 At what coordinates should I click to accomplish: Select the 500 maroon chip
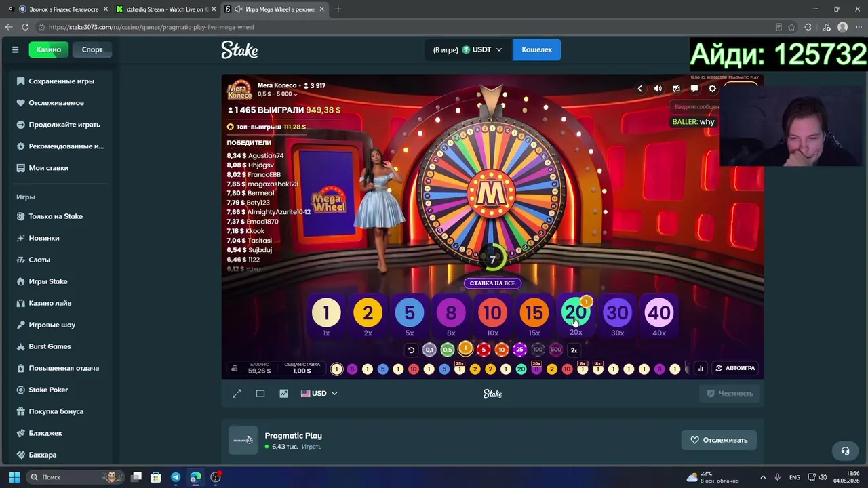tap(556, 350)
